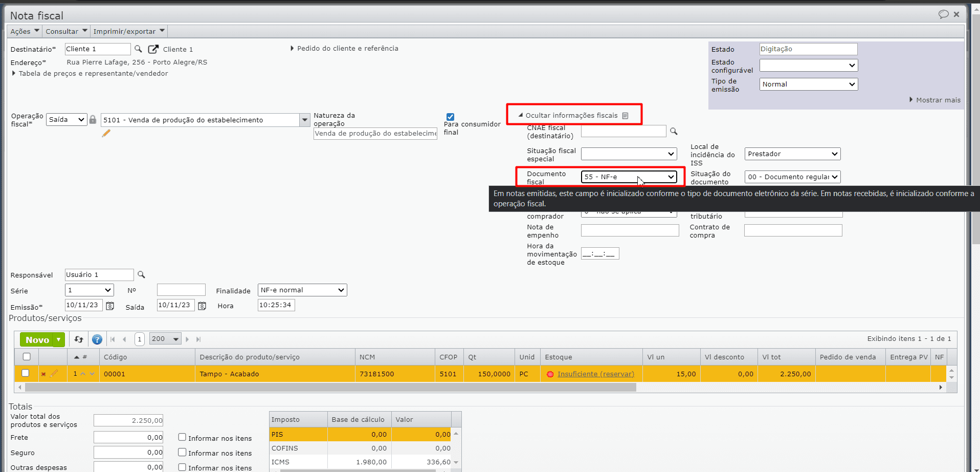Screen dimensions: 980x472
Task: Change the page size dropdown showing 200
Action: click(165, 339)
